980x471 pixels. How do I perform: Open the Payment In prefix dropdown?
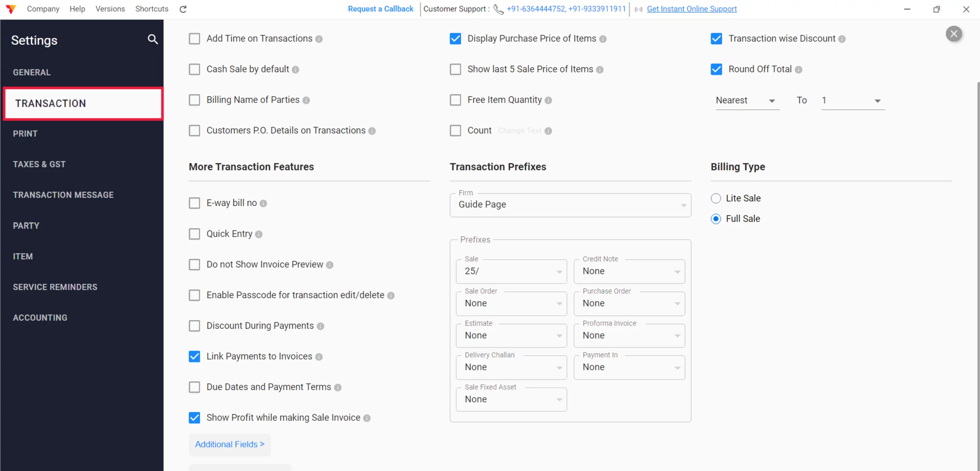click(x=629, y=368)
